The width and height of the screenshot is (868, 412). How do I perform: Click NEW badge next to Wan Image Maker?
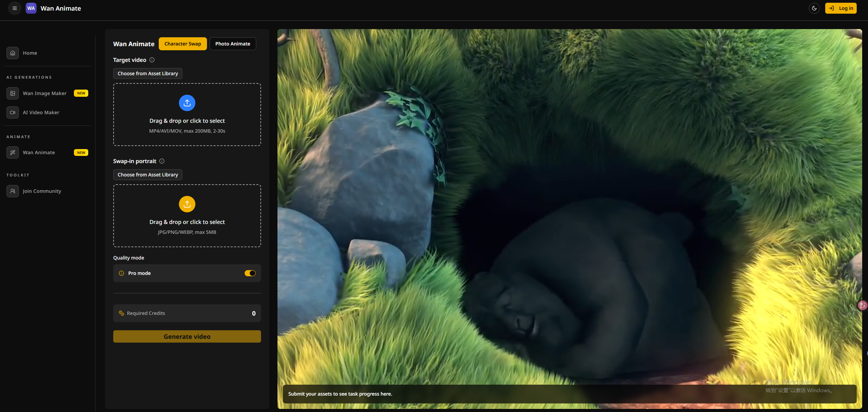81,93
